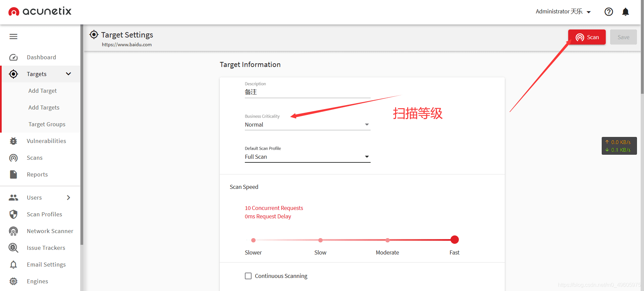Click the red Scan button
644x291 pixels.
pyautogui.click(x=587, y=37)
